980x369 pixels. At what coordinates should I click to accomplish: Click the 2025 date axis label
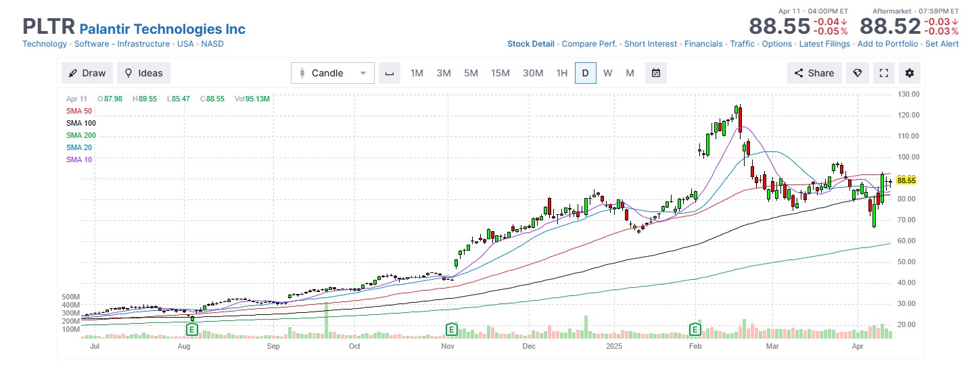click(x=614, y=345)
